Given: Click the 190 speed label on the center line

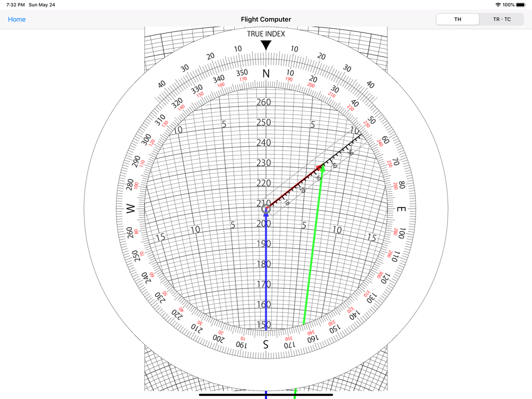Looking at the screenshot, I should click(264, 244).
